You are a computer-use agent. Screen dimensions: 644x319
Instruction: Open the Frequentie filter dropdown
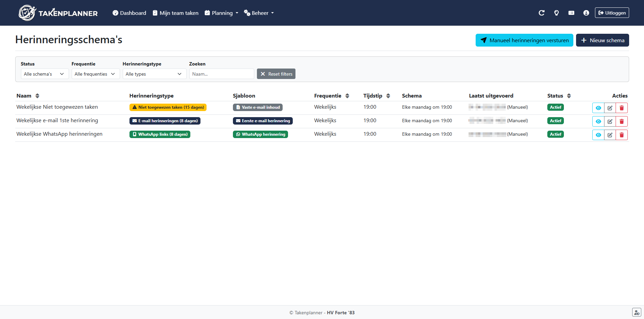(95, 74)
